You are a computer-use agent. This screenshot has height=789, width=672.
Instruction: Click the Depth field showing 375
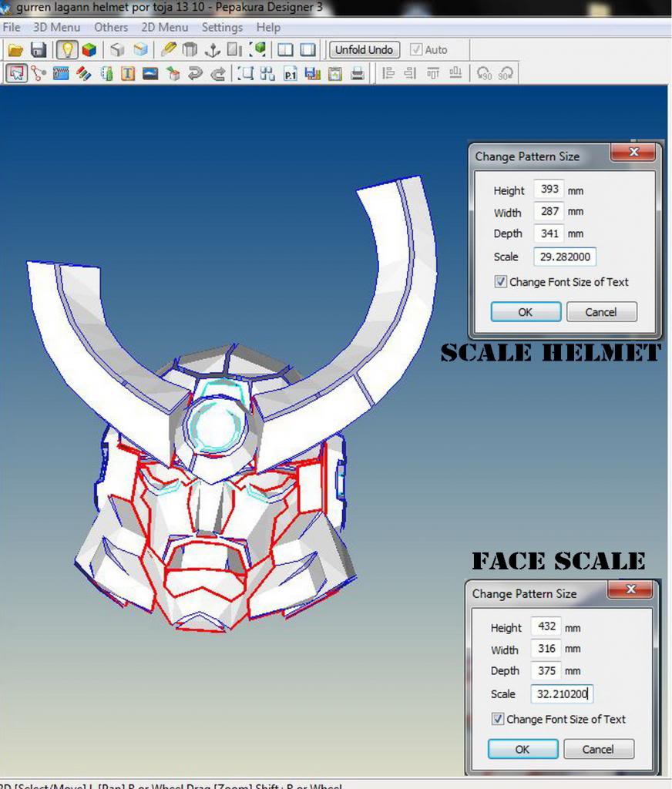(x=546, y=671)
